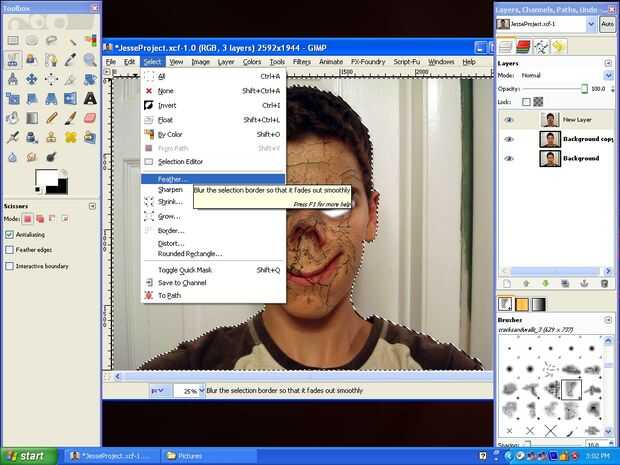Screen dimensions: 620x465
Task: Toggle the lock alpha channel checkerboard button
Action: pos(538,102)
